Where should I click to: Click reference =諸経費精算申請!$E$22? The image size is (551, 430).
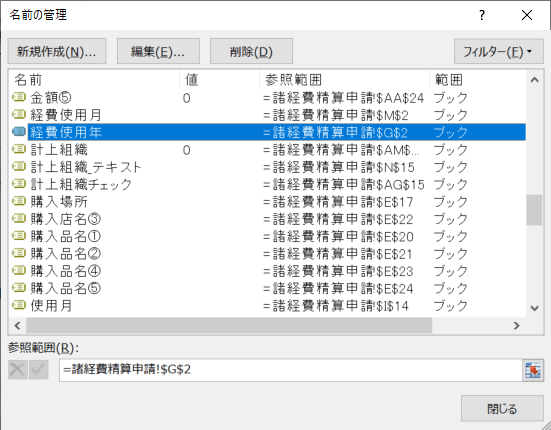pyautogui.click(x=338, y=219)
